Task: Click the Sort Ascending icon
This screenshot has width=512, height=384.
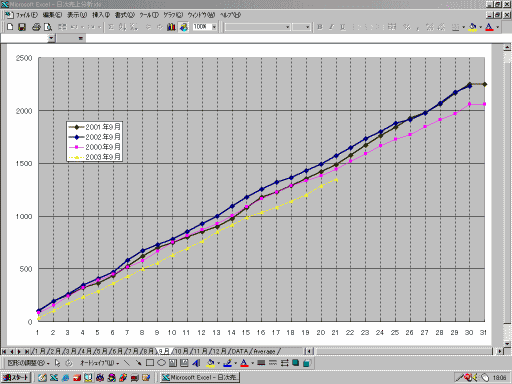Action: pyautogui.click(x=122, y=27)
